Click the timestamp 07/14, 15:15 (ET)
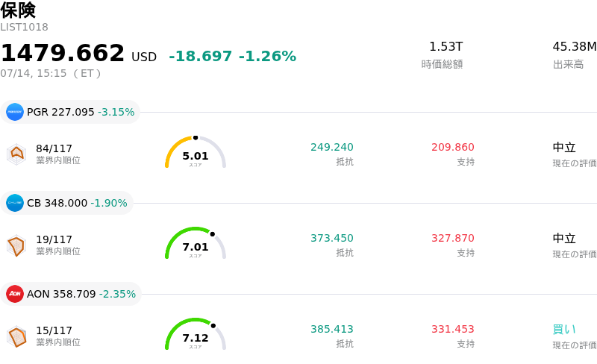 50,73
